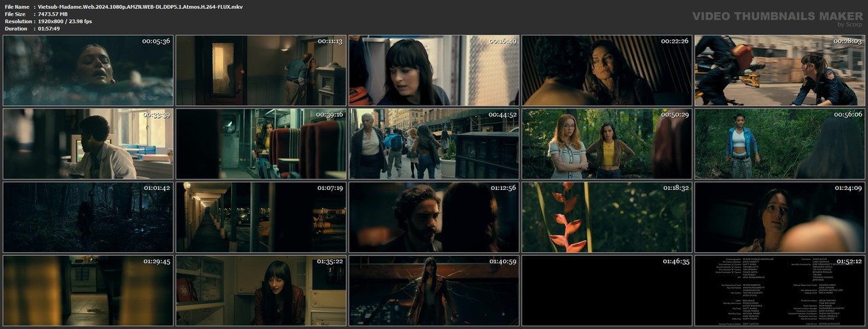868x329 pixels.
Task: Select the thumbnail at 00:22:26
Action: (x=607, y=71)
